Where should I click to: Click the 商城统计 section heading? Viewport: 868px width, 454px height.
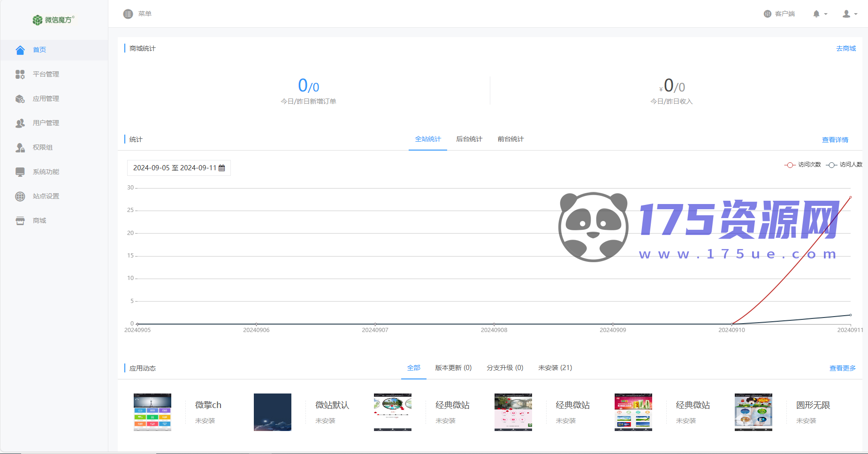(x=143, y=49)
